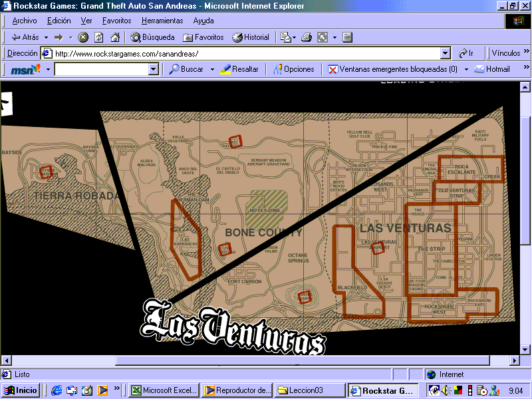Screen dimensions: 532x399
Task: Open Búsqueda search pane
Action: [152, 37]
